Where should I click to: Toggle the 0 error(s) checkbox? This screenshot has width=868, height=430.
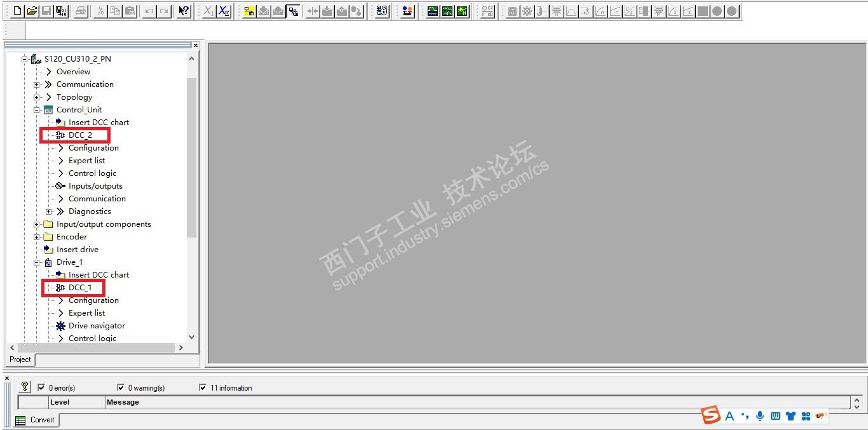point(41,387)
